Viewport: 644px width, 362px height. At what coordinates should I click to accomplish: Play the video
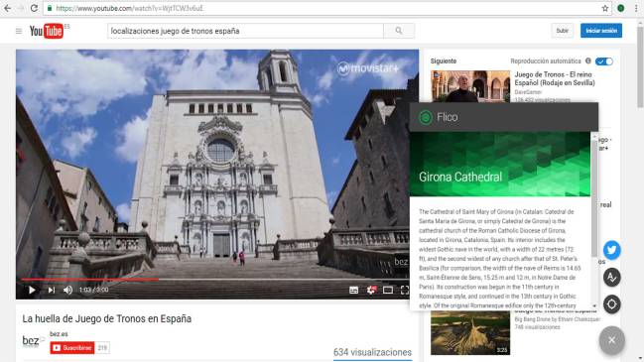pos(32,291)
